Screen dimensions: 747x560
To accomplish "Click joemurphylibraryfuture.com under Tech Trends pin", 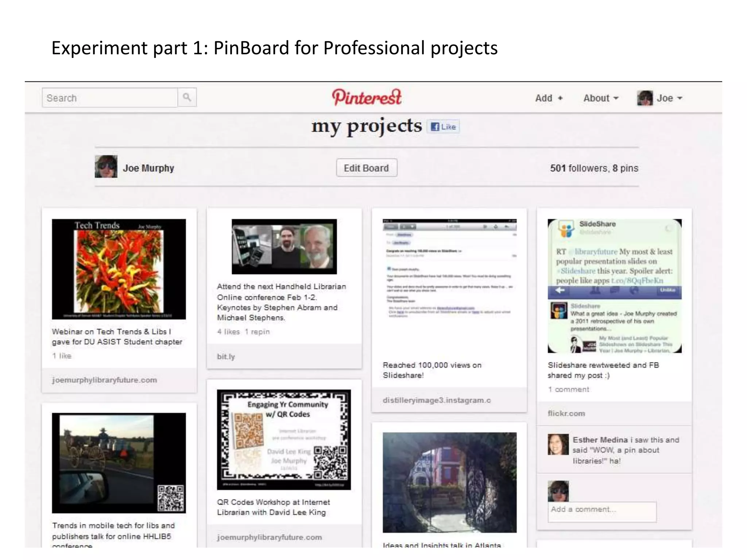I will click(104, 380).
